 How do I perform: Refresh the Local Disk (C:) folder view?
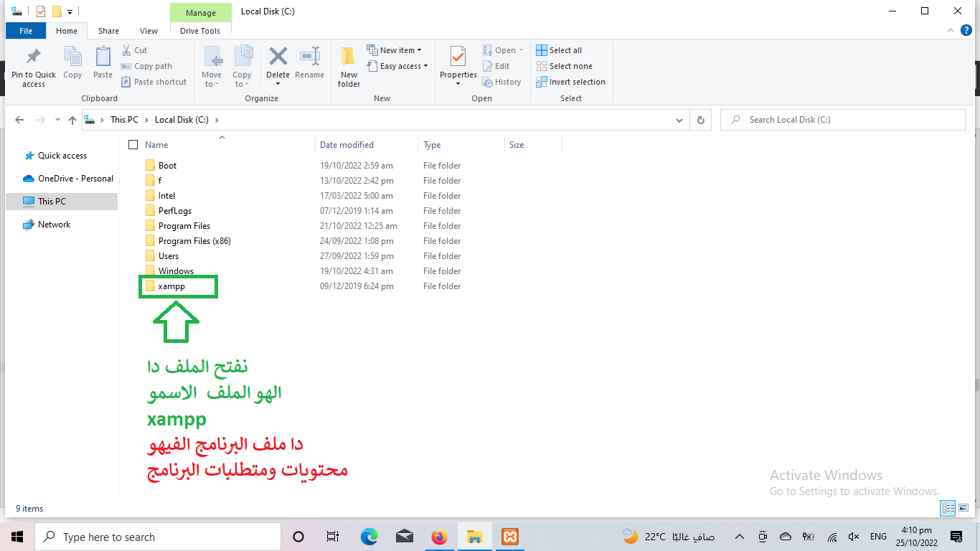(x=700, y=120)
